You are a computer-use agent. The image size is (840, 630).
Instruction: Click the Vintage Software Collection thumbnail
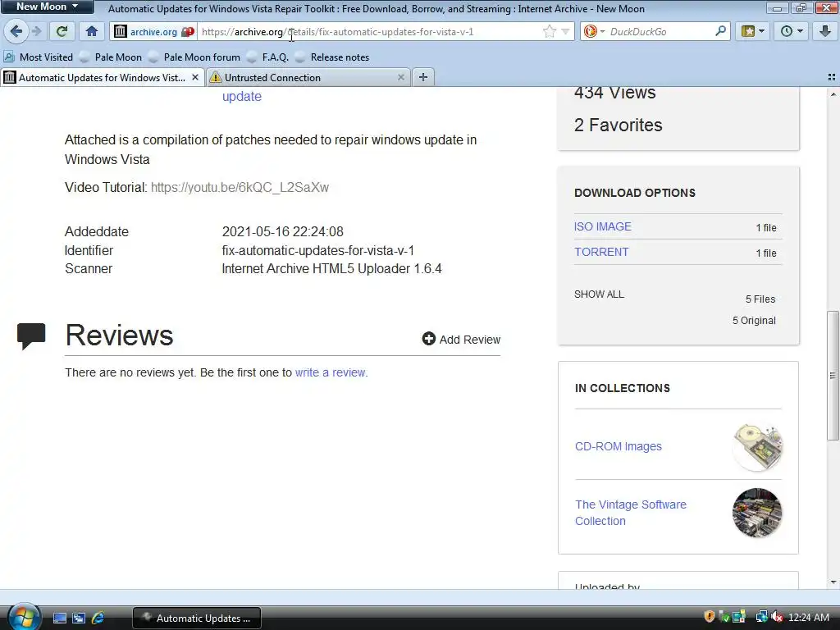[x=757, y=513]
